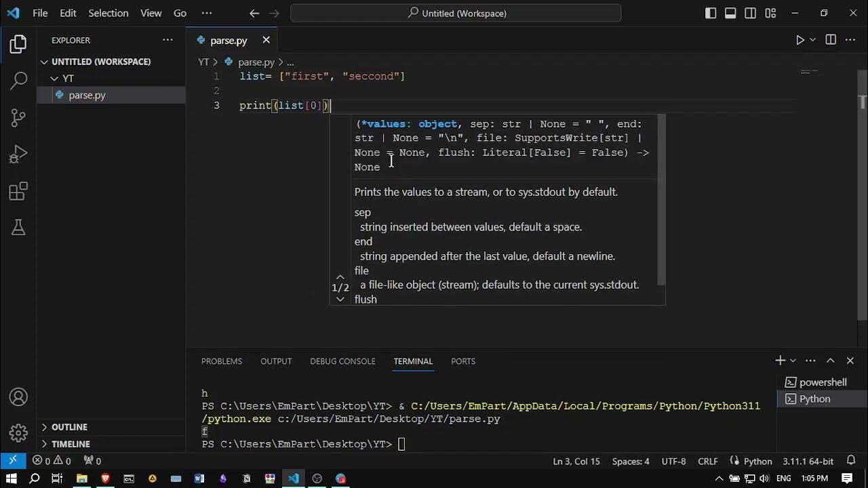Open errors and warnings status indicator

52,461
